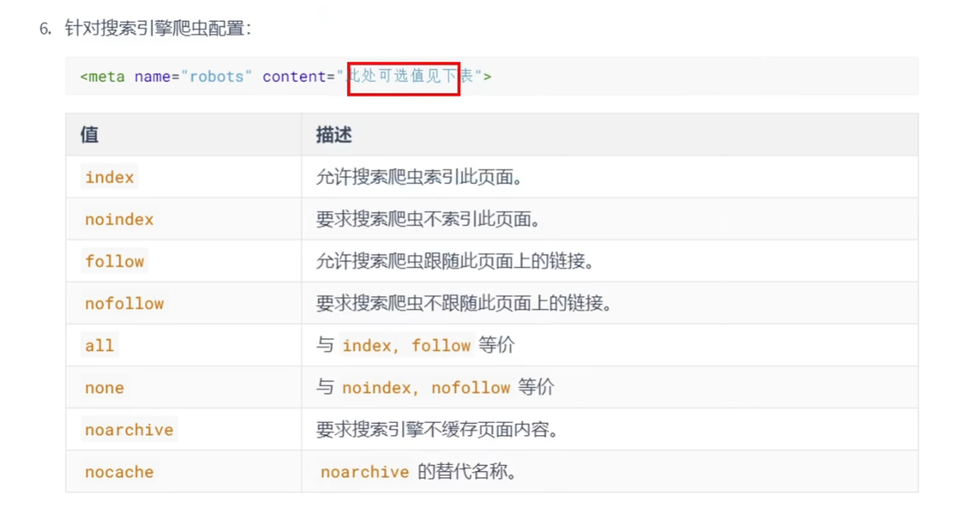Image resolution: width=980 pixels, height=510 pixels.
Task: Select the "all" value in the table
Action: coord(100,346)
